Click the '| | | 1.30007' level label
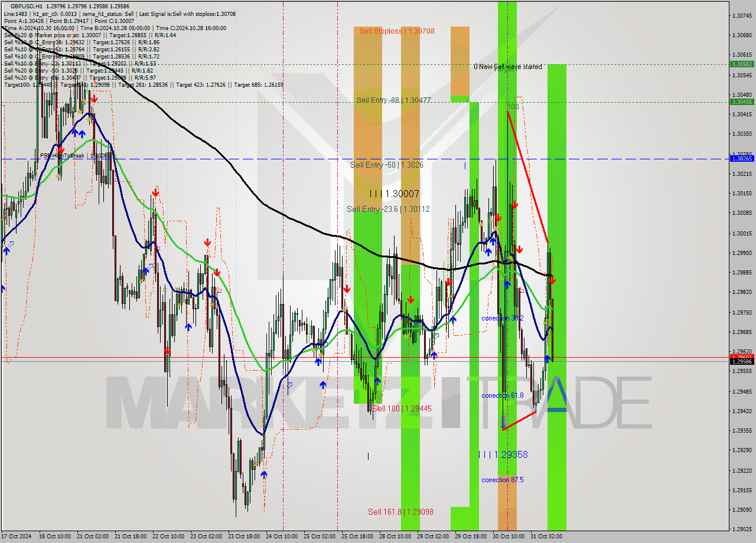Screen dimensions: 756x543 point(394,194)
